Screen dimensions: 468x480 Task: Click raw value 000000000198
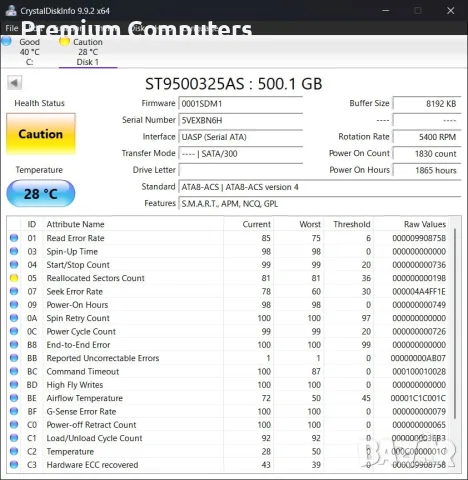(419, 278)
